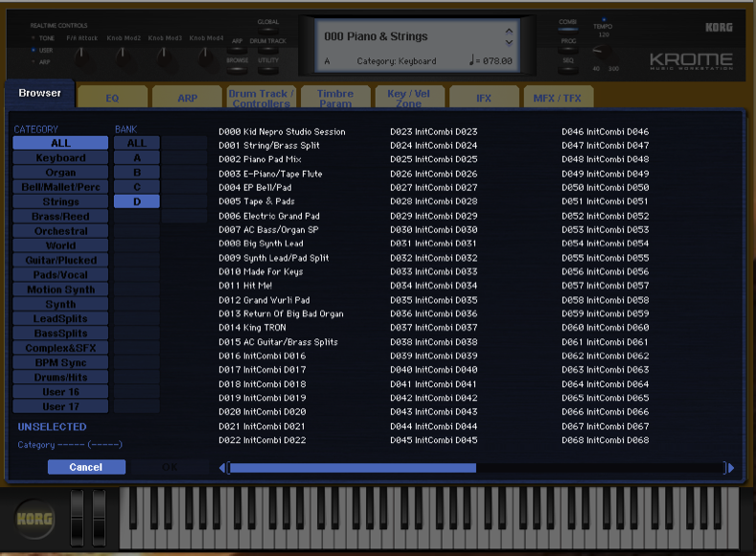Screen dimensions: 756x556
Task: Toggle the ARP button beside the knobs
Action: click(x=237, y=50)
